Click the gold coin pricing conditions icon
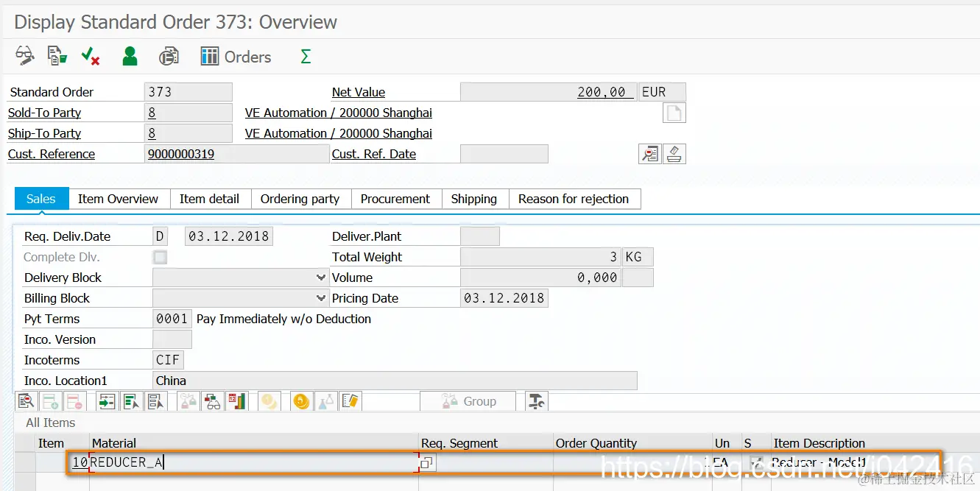Image resolution: width=980 pixels, height=491 pixels. [x=300, y=401]
